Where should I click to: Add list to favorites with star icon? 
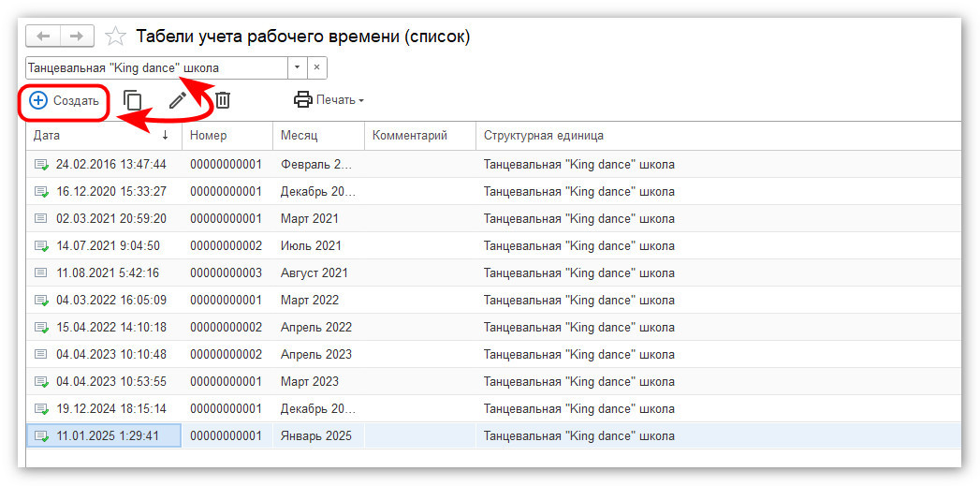(115, 37)
